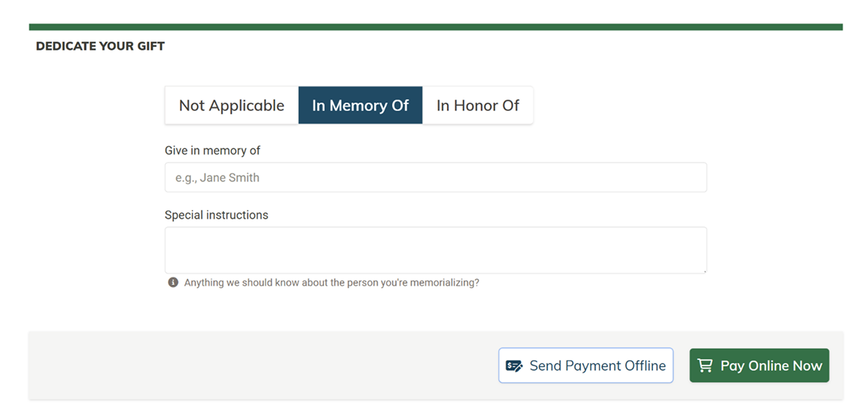The width and height of the screenshot is (868, 418).
Task: Click the shopping cart icon
Action: [705, 365]
